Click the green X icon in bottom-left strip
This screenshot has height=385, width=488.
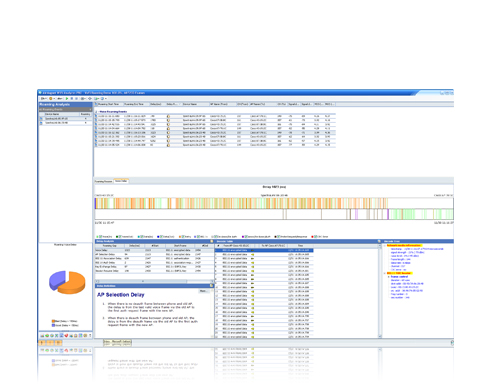(57, 335)
